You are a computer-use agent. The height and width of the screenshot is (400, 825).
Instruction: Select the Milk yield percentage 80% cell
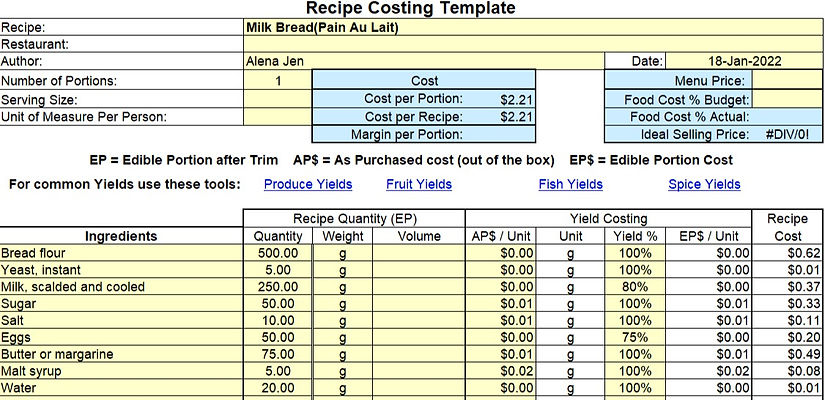(636, 287)
